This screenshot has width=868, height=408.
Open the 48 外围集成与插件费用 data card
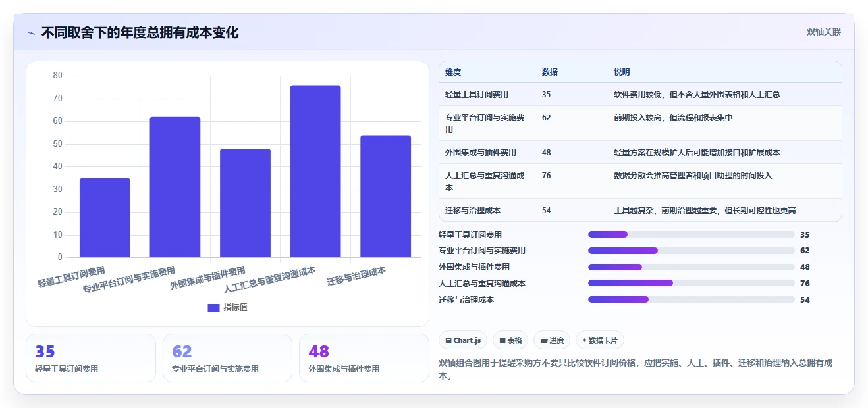(364, 358)
